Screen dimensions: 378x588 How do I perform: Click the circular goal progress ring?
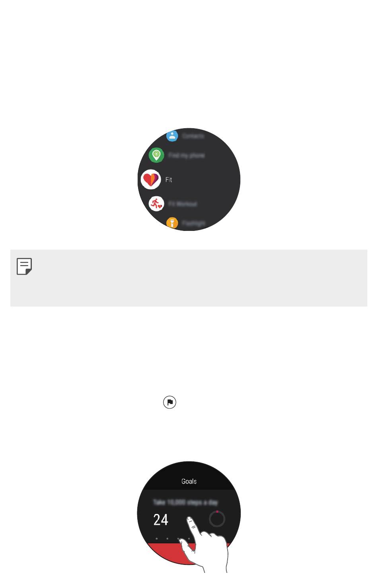point(217,519)
